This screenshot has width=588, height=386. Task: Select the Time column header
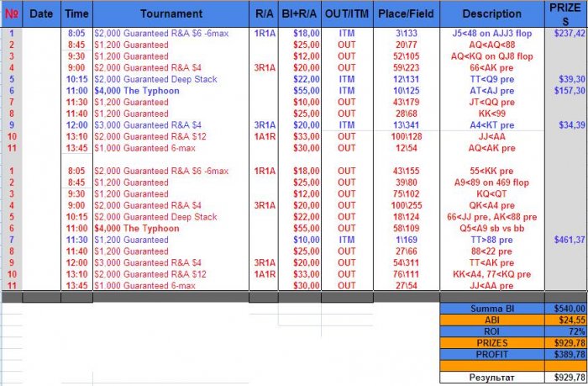[76, 14]
